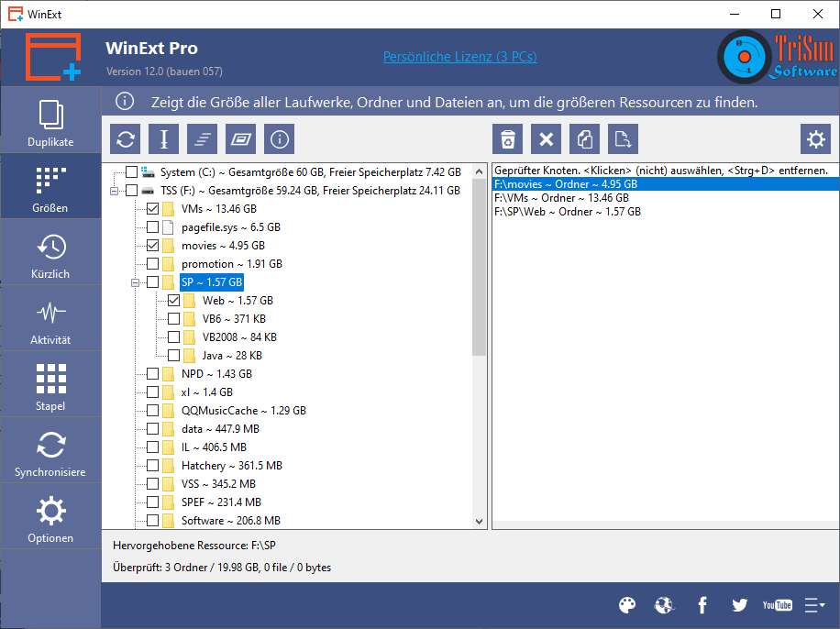Open the Aktivität section
840x629 pixels.
coord(50,320)
